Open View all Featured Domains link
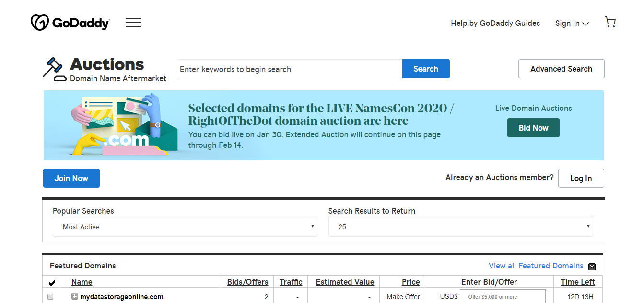Viewport: 644px width, 303px height. (x=536, y=266)
